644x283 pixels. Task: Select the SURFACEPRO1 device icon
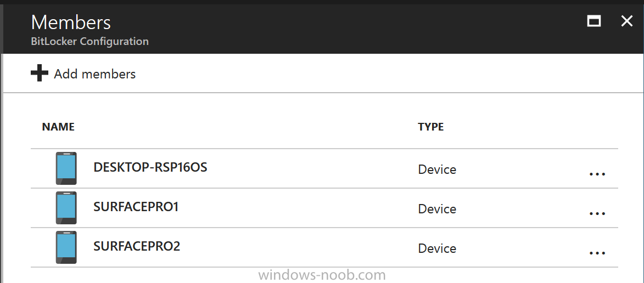pyautogui.click(x=66, y=208)
